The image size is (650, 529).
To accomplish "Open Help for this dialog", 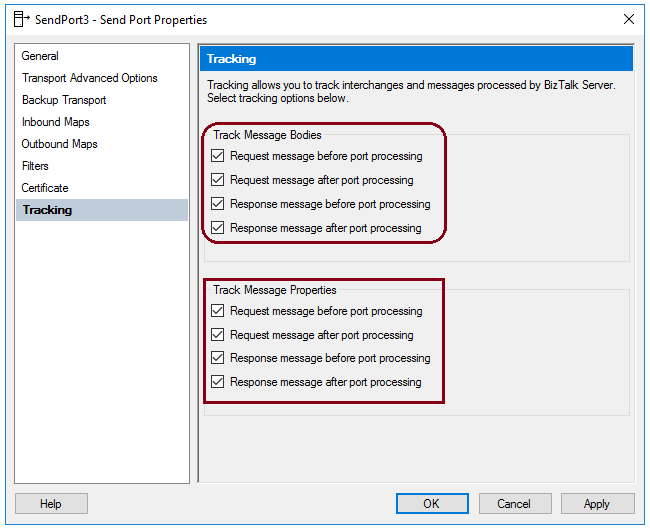I will [x=51, y=504].
